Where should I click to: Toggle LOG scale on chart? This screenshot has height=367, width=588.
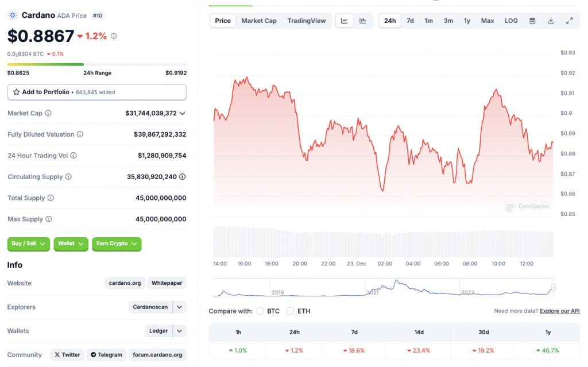point(511,21)
